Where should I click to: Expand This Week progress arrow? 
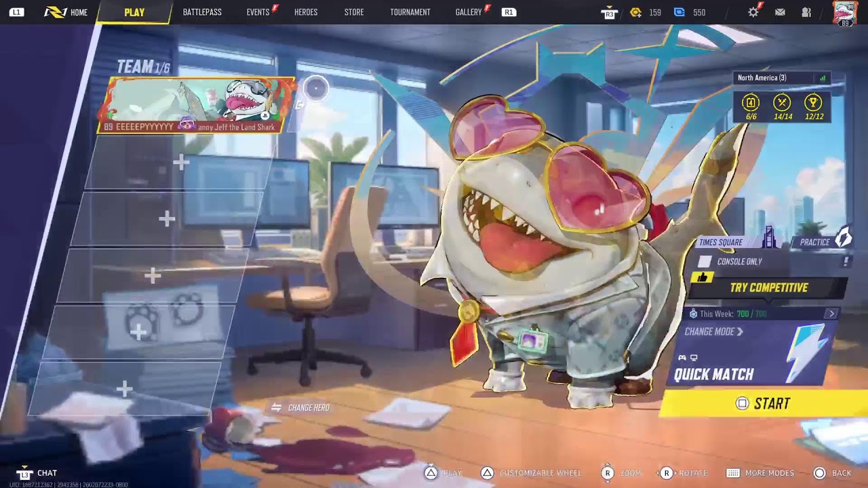(x=832, y=314)
